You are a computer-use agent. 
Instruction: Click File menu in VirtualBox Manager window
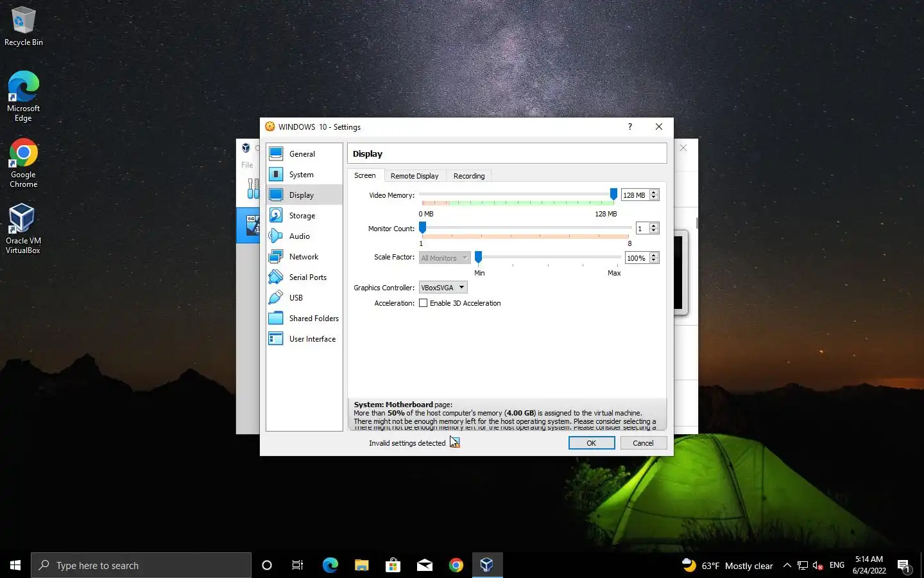point(247,165)
